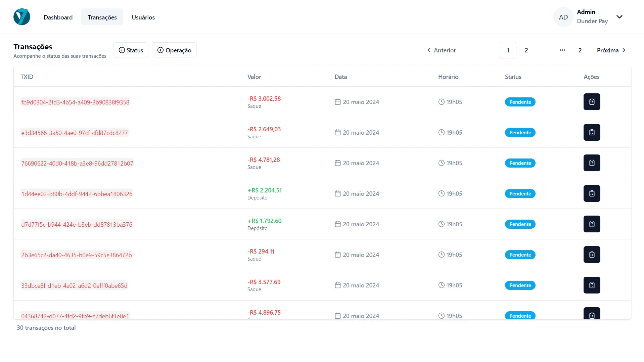
Task: Open details for transaction fb9d0304
Action: 592,102
